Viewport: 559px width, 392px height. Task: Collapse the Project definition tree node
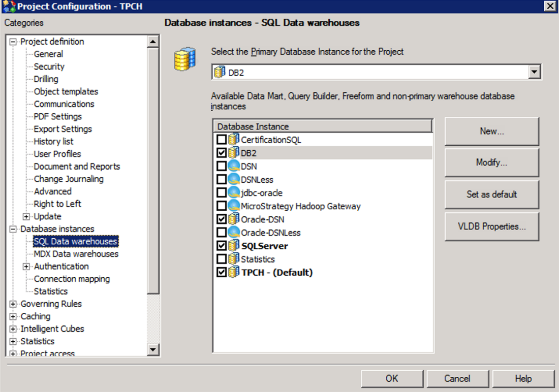pos(13,42)
